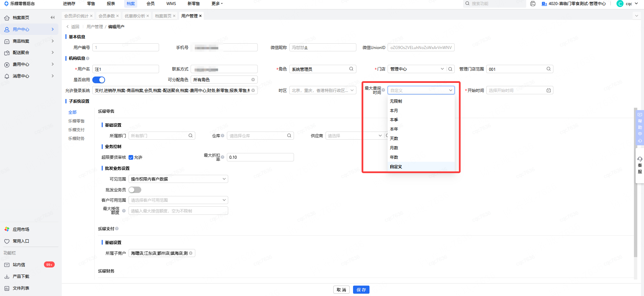
Task: Clear the 所属子商户 field
Action: coord(191,253)
